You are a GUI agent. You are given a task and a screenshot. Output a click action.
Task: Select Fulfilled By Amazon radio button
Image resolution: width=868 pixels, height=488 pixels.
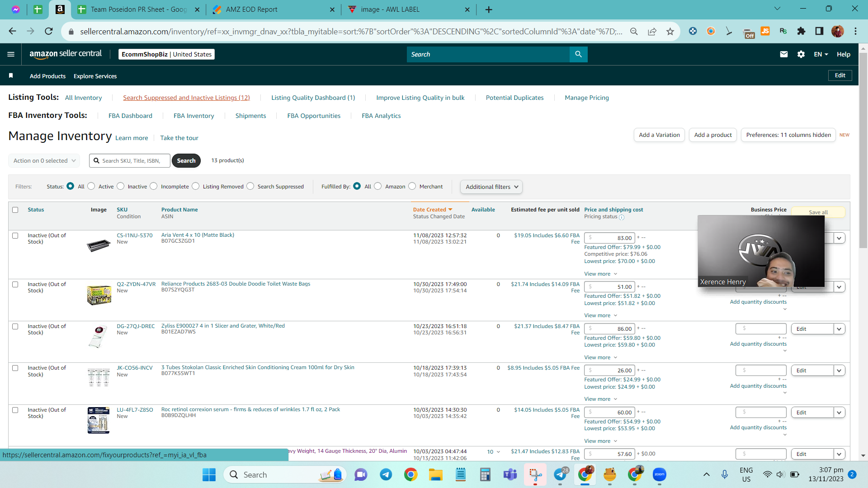click(x=378, y=186)
